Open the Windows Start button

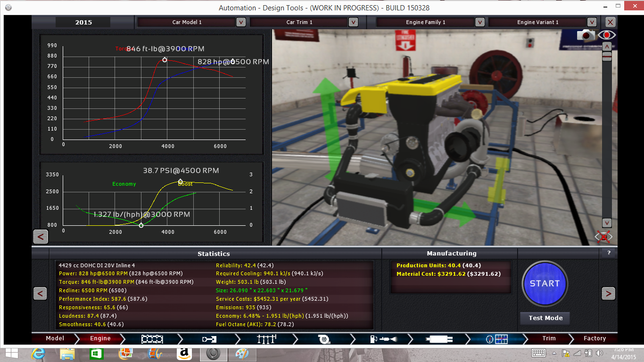click(x=11, y=353)
